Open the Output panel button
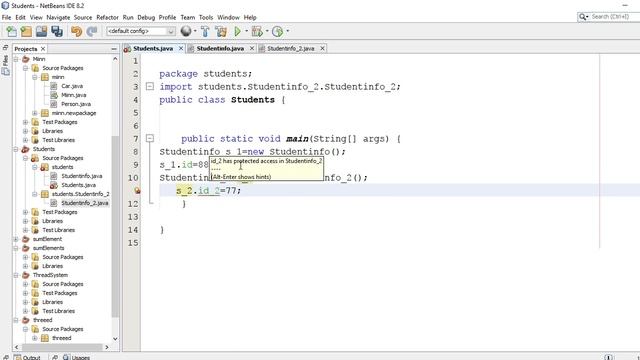The width and height of the screenshot is (640, 360). [27, 357]
